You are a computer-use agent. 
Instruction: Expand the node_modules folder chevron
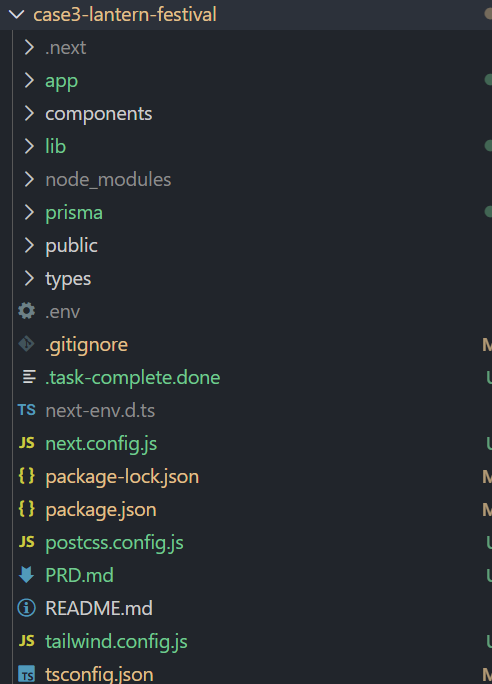pyautogui.click(x=29, y=179)
